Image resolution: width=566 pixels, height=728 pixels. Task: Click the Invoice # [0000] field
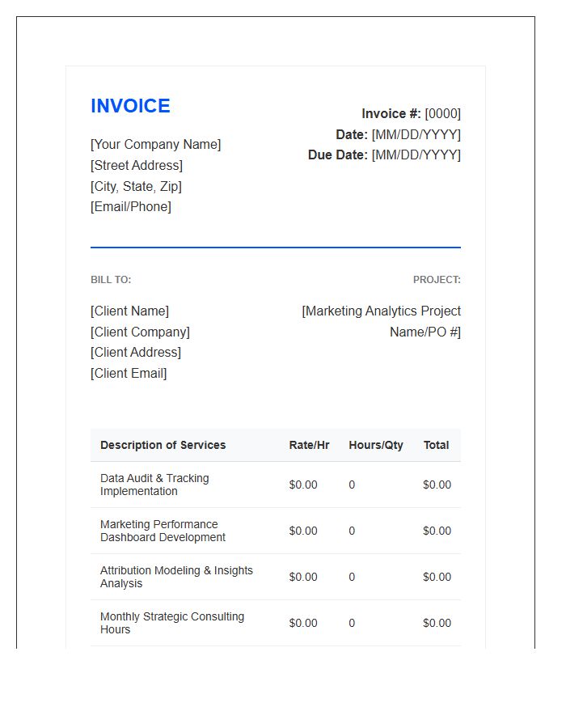tap(411, 114)
